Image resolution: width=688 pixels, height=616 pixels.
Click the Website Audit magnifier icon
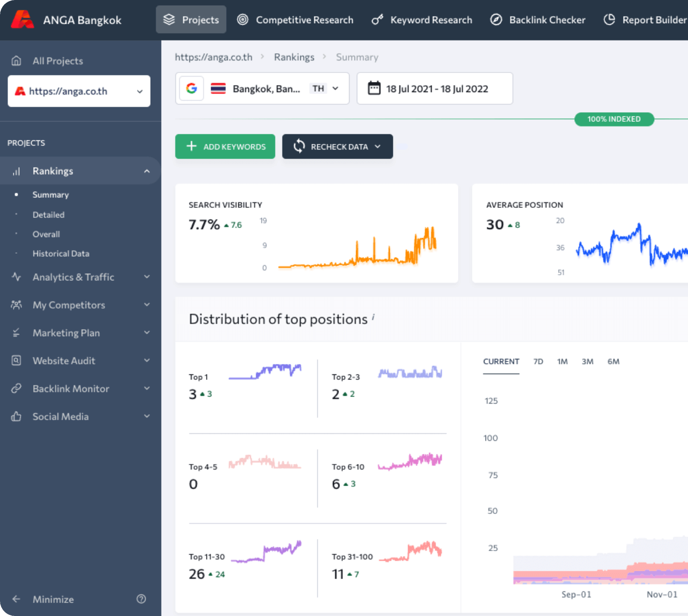[17, 360]
